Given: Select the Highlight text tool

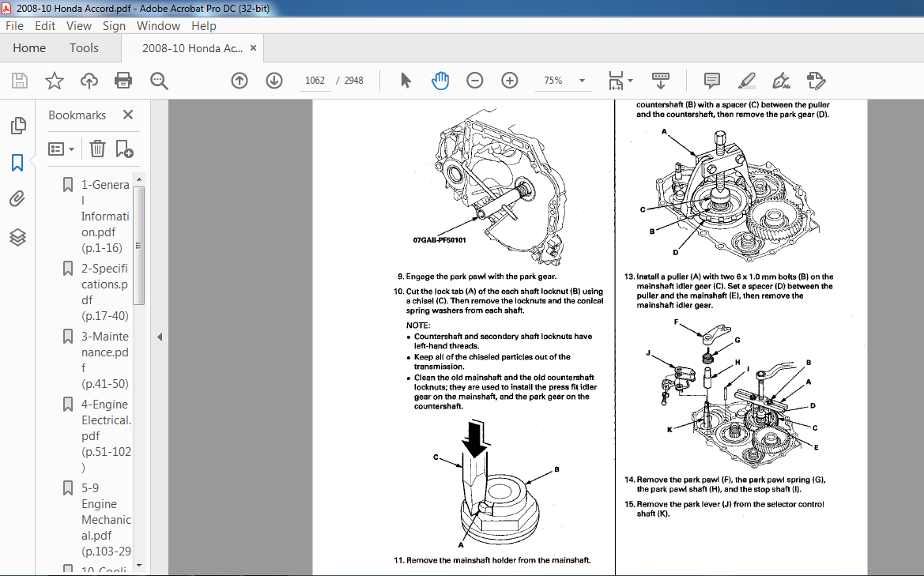Looking at the screenshot, I should pos(747,81).
